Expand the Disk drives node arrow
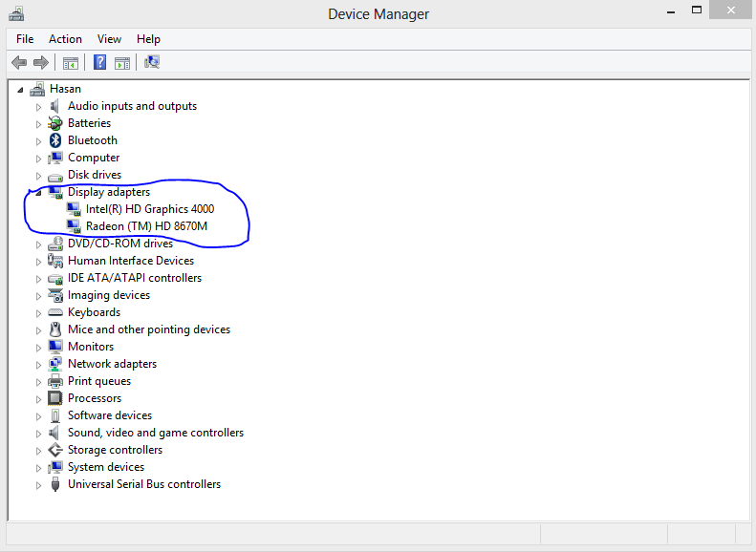 38,176
